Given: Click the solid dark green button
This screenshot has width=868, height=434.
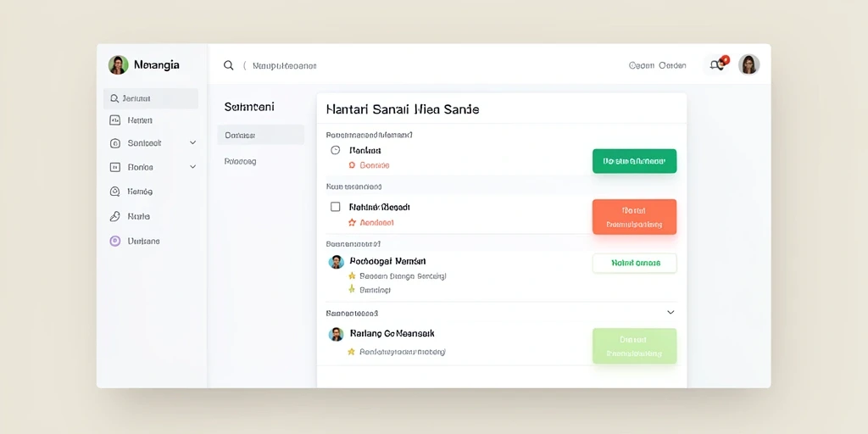Looking at the screenshot, I should [x=634, y=161].
